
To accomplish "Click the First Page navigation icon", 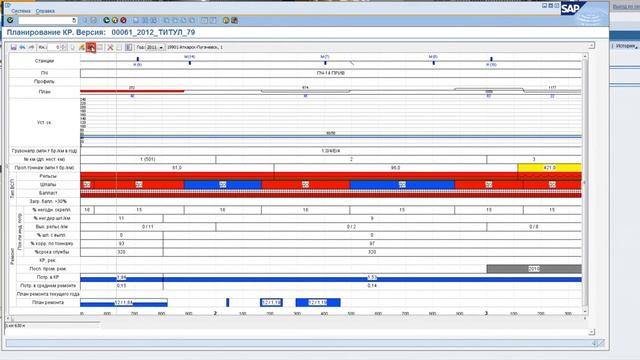I will coord(166,20).
